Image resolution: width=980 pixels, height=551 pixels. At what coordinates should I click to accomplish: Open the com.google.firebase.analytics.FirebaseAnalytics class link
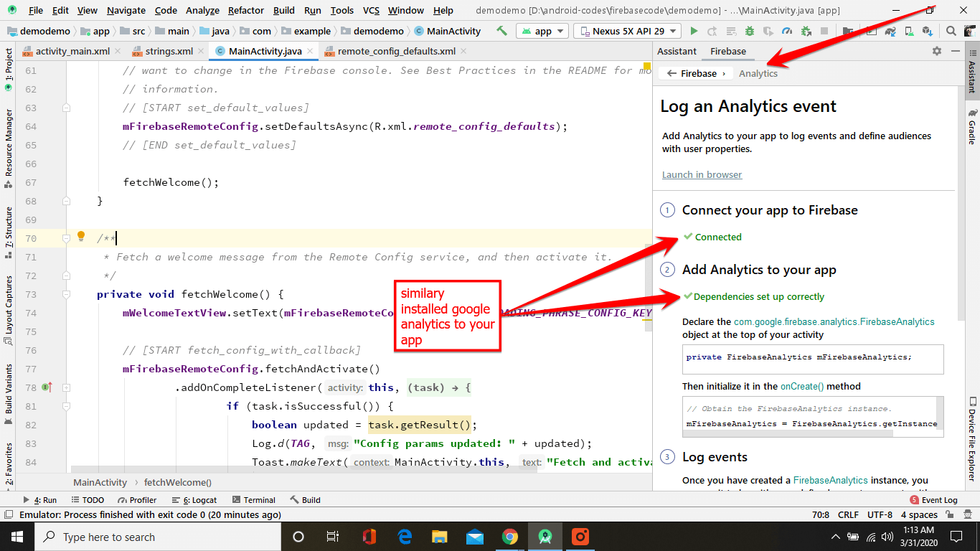tap(834, 321)
